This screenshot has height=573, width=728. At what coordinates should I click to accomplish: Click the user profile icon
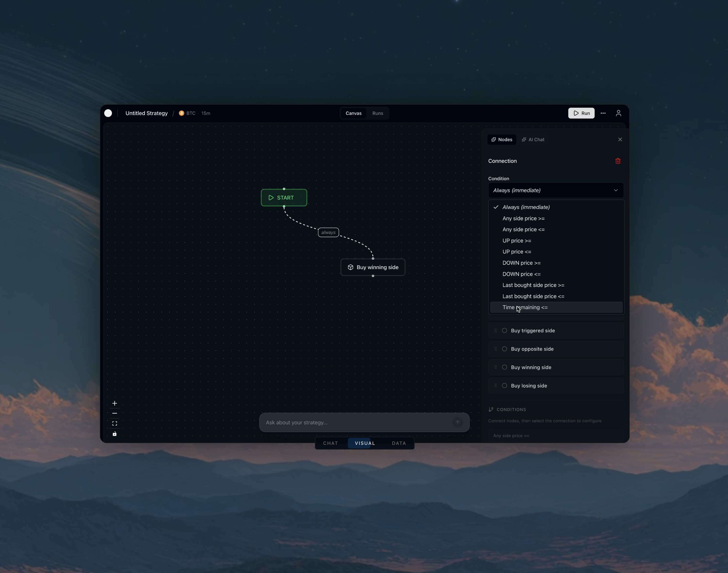point(618,113)
